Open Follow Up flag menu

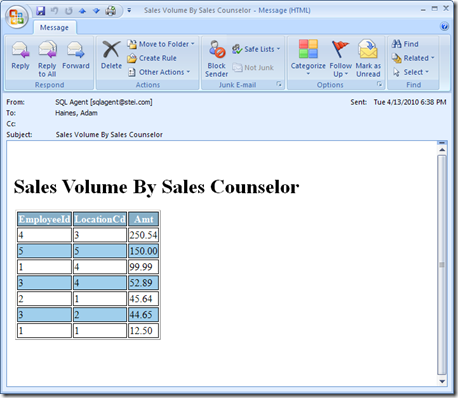click(340, 59)
